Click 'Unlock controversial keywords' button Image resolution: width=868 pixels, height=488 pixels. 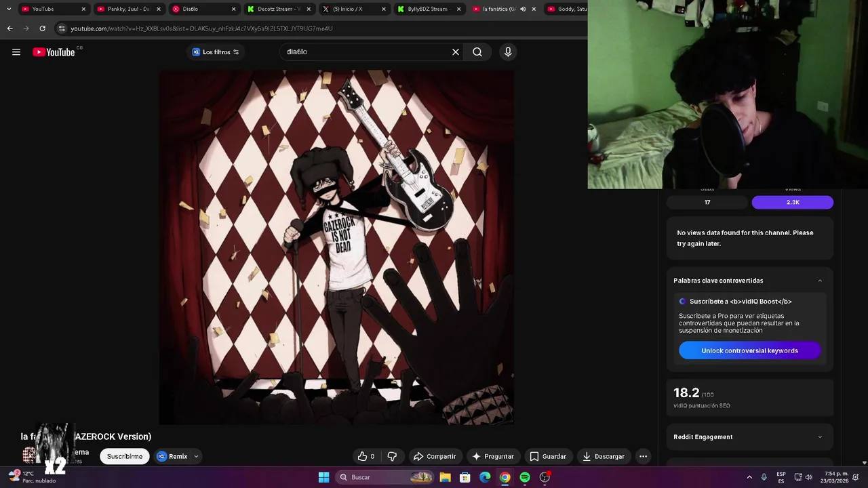(749, 350)
